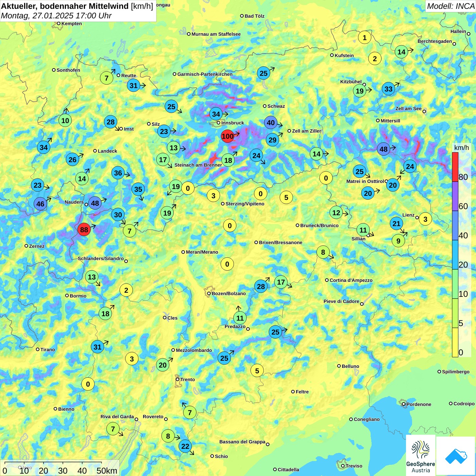Select the yellow 0 km/h legend band
Viewport: 476px width, 476px height.
(x=455, y=342)
